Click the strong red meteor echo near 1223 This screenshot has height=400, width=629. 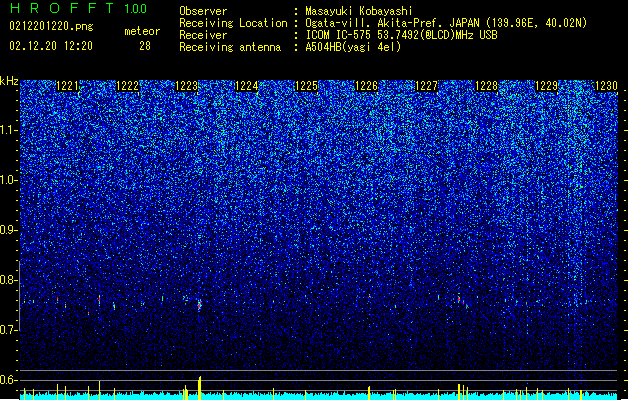199,305
